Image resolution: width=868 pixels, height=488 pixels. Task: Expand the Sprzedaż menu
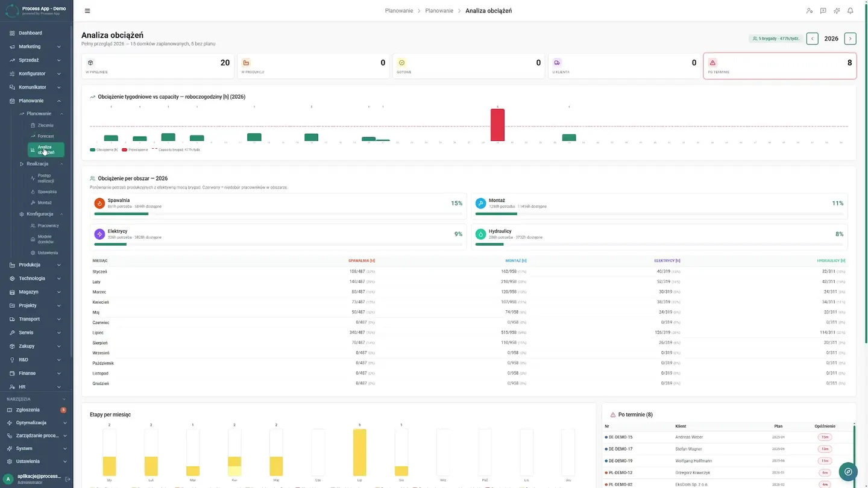[x=36, y=60]
